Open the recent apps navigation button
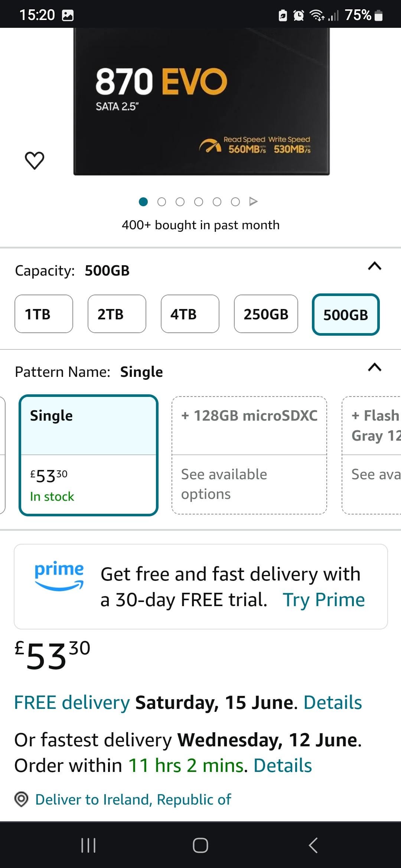 coord(88,845)
